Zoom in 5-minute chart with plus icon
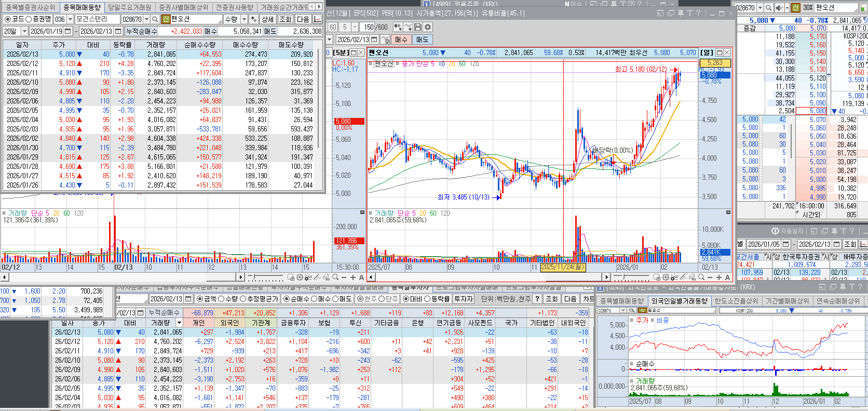Image resolution: width=868 pixels, height=411 pixels. pos(353,277)
